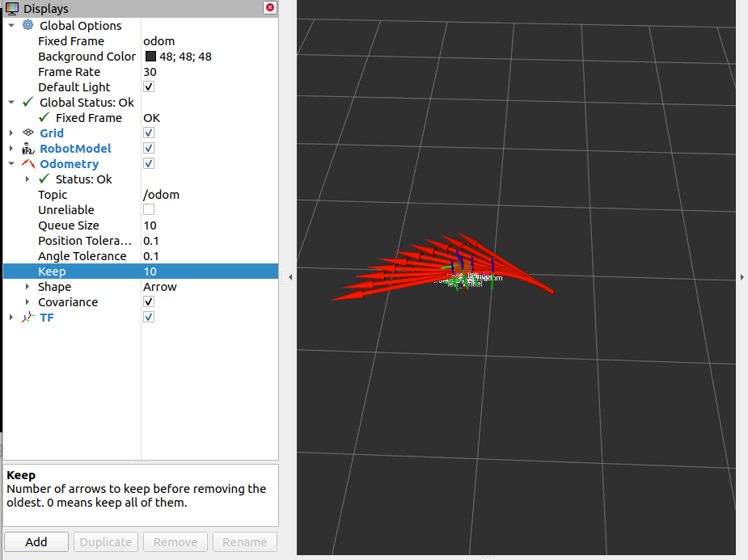This screenshot has height=560, width=748.
Task: Uncheck the TF display checkbox
Action: coord(149,317)
